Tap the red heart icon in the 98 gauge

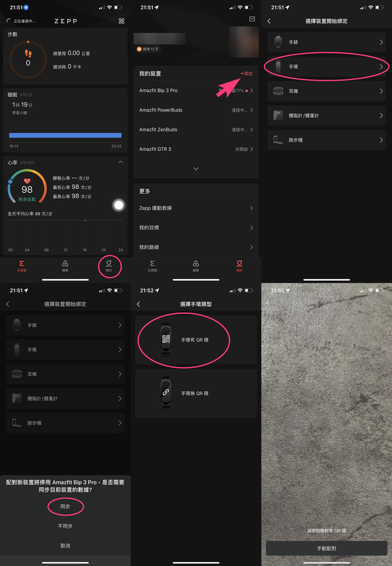tap(27, 181)
